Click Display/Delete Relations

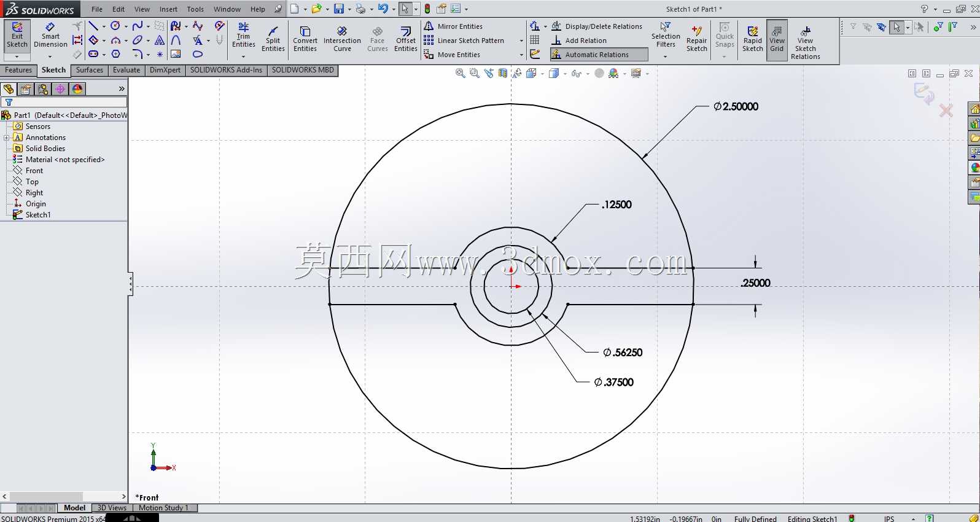(597, 26)
